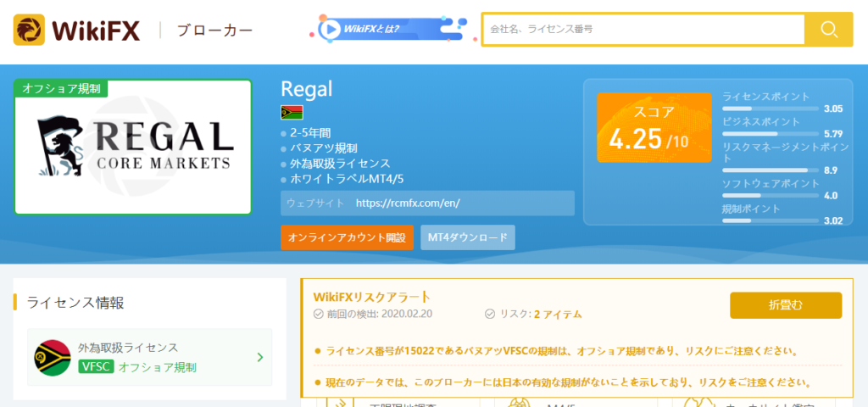Open the https://rcmfx.com/en/ website link

pyautogui.click(x=408, y=203)
